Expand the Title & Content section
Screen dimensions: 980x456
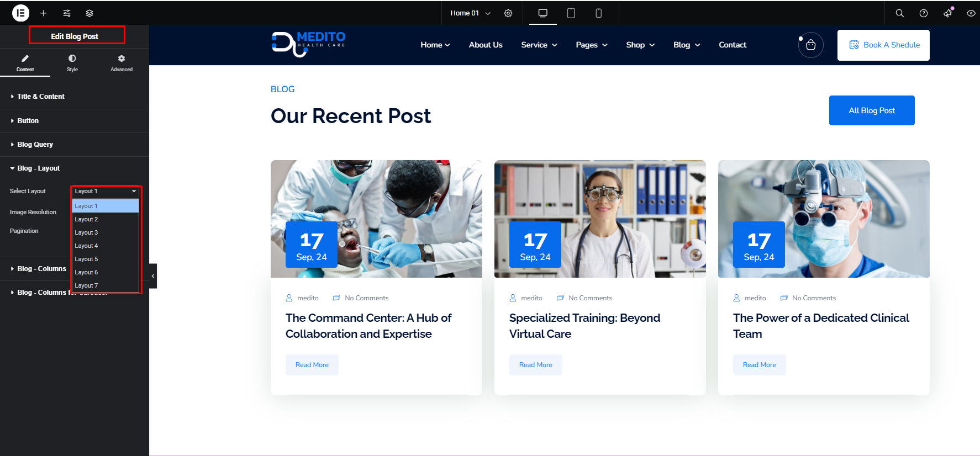[41, 97]
